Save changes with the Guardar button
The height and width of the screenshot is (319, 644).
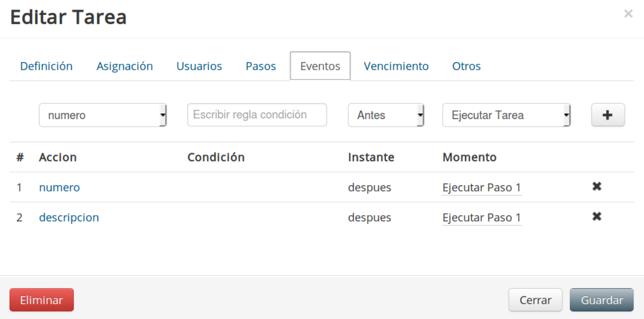(602, 300)
